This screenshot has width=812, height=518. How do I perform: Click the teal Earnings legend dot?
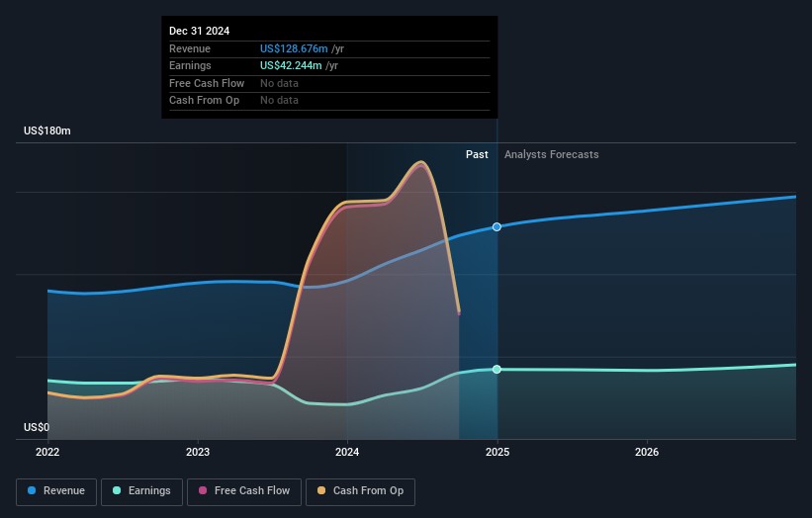118,491
